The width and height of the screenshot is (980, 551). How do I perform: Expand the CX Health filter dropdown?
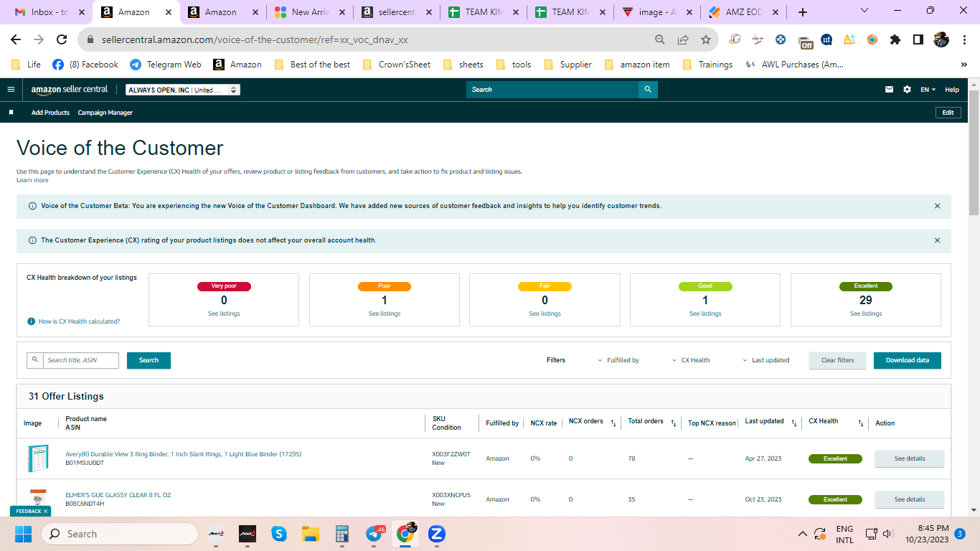tap(691, 360)
